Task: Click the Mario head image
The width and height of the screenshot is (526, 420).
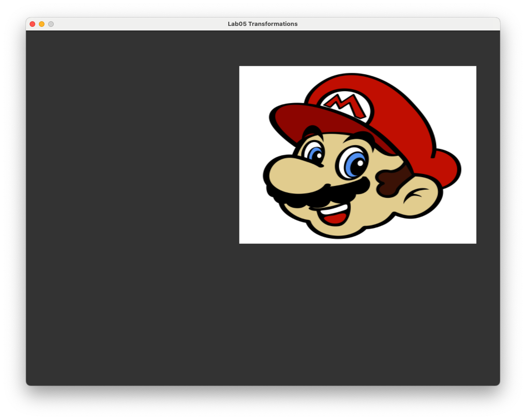Action: click(357, 155)
